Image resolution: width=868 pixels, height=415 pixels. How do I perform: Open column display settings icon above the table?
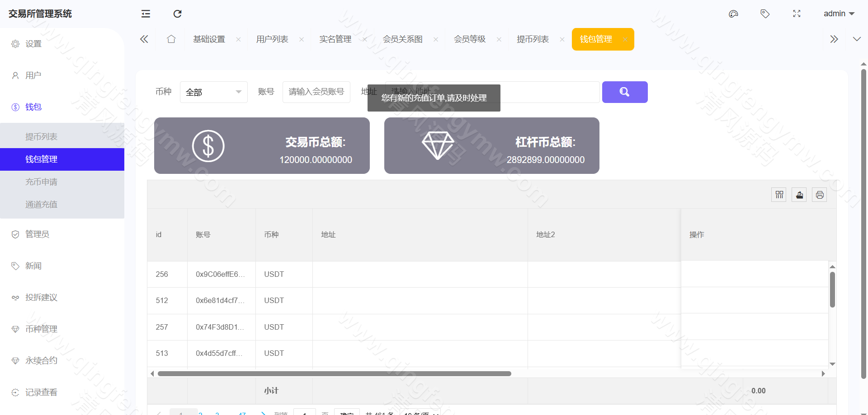[x=778, y=195]
